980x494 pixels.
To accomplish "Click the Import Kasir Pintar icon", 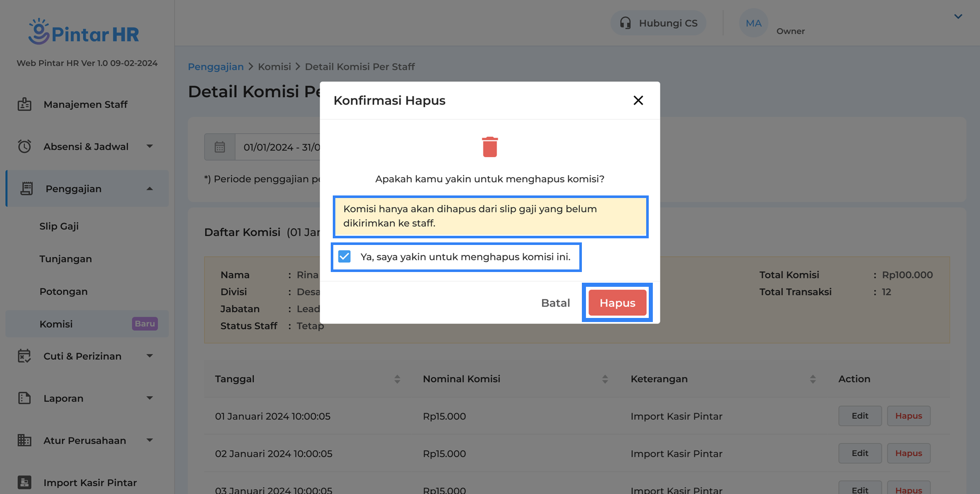I will pyautogui.click(x=24, y=482).
